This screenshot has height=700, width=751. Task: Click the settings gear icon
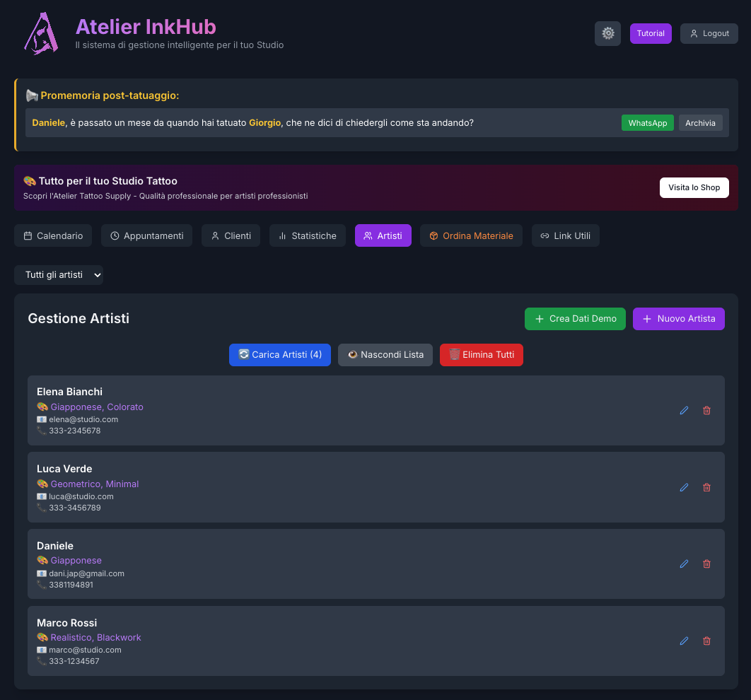(x=607, y=33)
